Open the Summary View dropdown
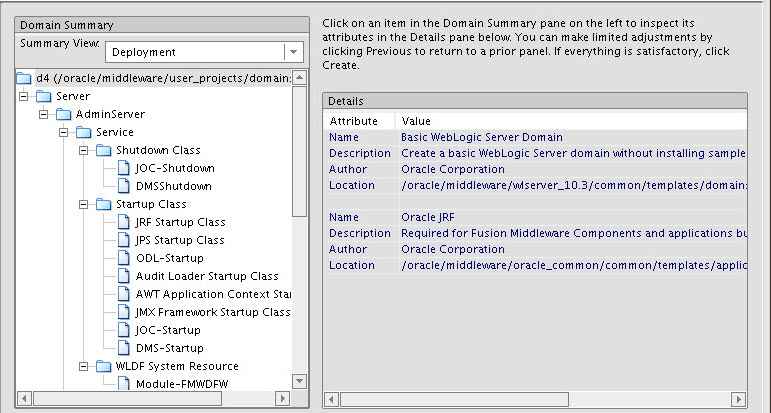The height and width of the screenshot is (413, 771). tap(292, 52)
